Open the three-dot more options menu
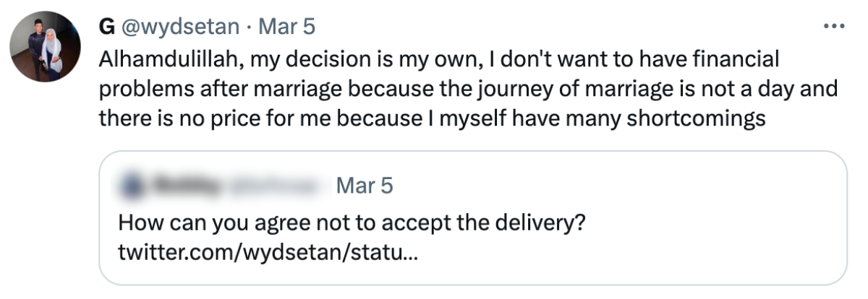Viewport: 868px width, 299px height. point(834,27)
